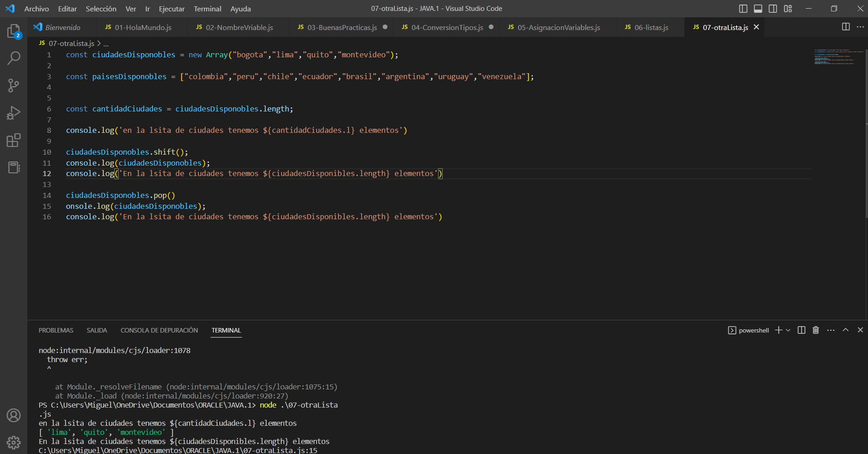Viewport: 868px width, 454px height.
Task: Open the Run and Debug view icon
Action: (x=14, y=112)
